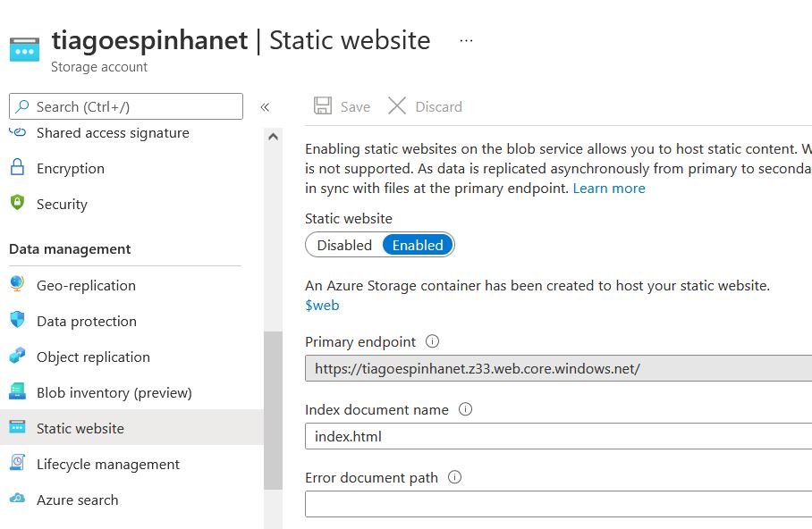The height and width of the screenshot is (529, 812).
Task: Set Static website to Enabled
Action: (418, 245)
